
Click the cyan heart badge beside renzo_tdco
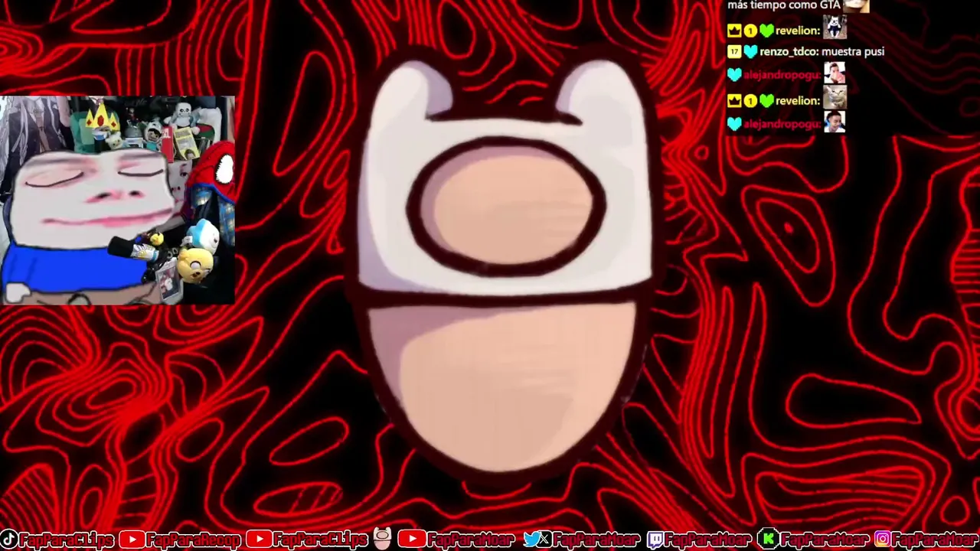750,51
